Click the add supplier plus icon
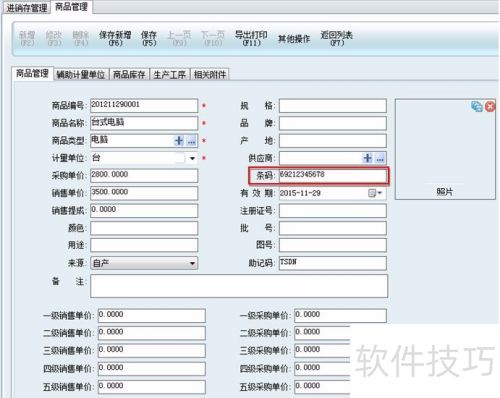The image size is (500, 398). [x=368, y=158]
